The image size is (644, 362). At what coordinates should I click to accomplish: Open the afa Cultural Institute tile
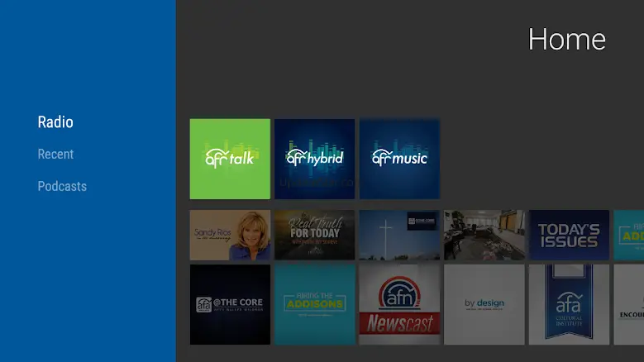(569, 304)
